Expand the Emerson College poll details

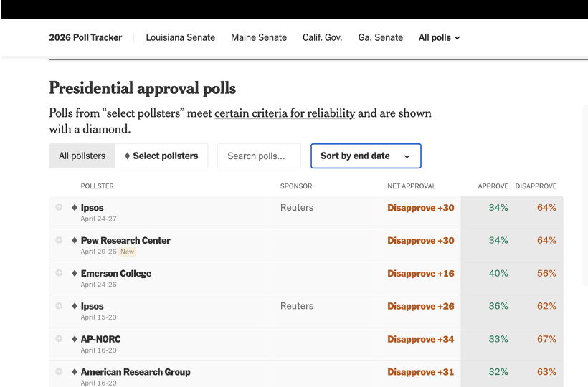59,273
